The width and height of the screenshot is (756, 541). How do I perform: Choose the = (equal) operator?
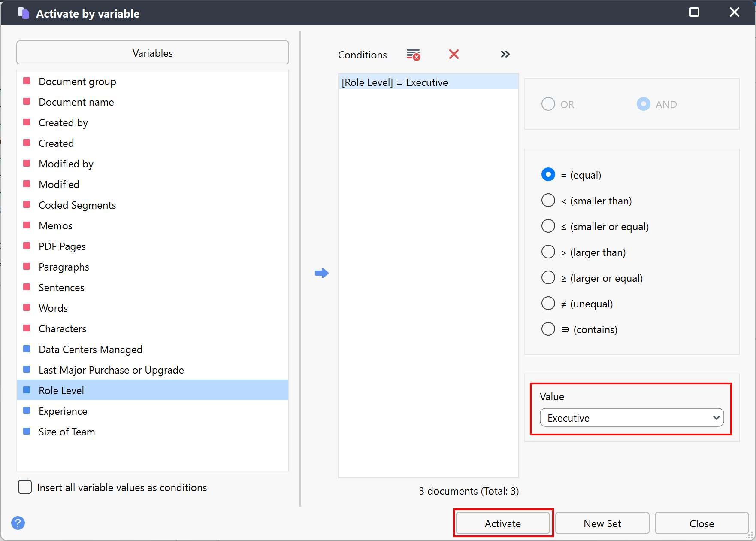(548, 175)
